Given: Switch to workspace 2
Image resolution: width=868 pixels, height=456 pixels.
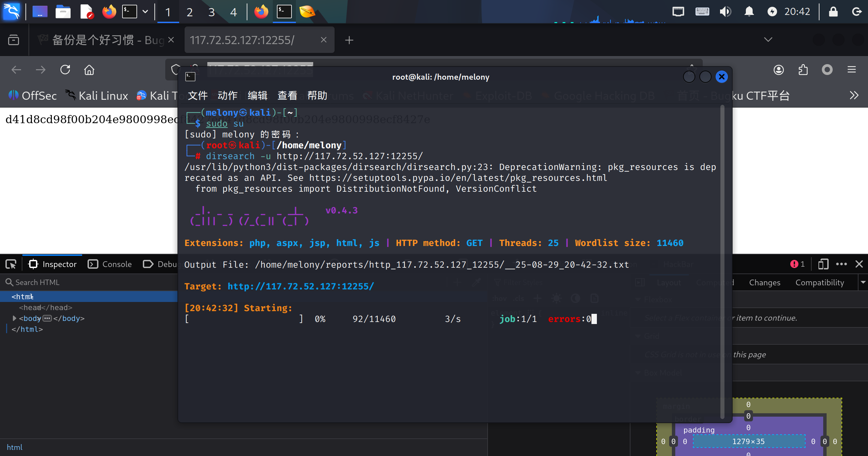Looking at the screenshot, I should click(x=190, y=13).
